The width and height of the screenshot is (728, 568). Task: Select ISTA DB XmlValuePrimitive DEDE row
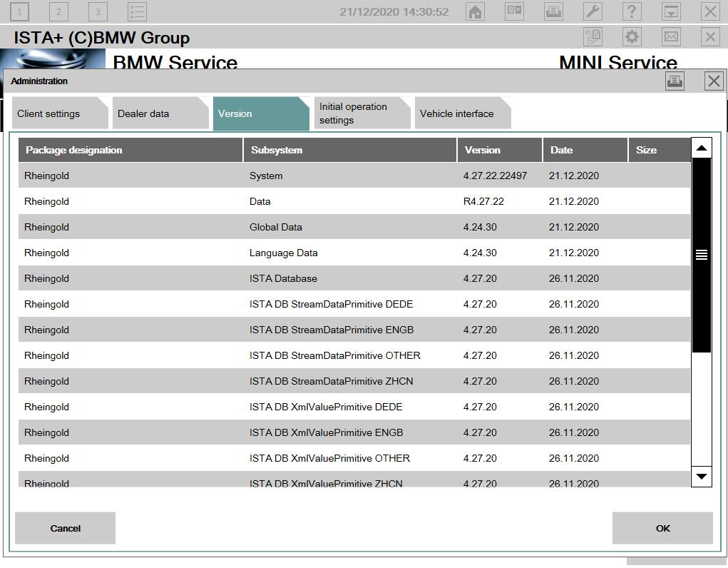pos(354,407)
